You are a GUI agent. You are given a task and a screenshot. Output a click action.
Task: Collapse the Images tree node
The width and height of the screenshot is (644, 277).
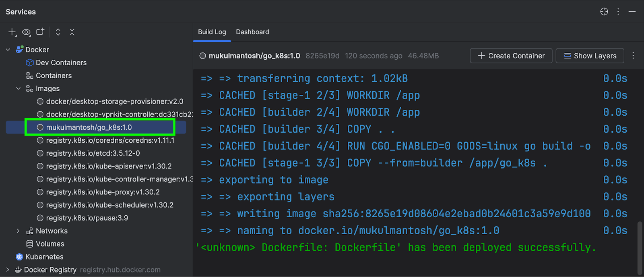(x=18, y=88)
